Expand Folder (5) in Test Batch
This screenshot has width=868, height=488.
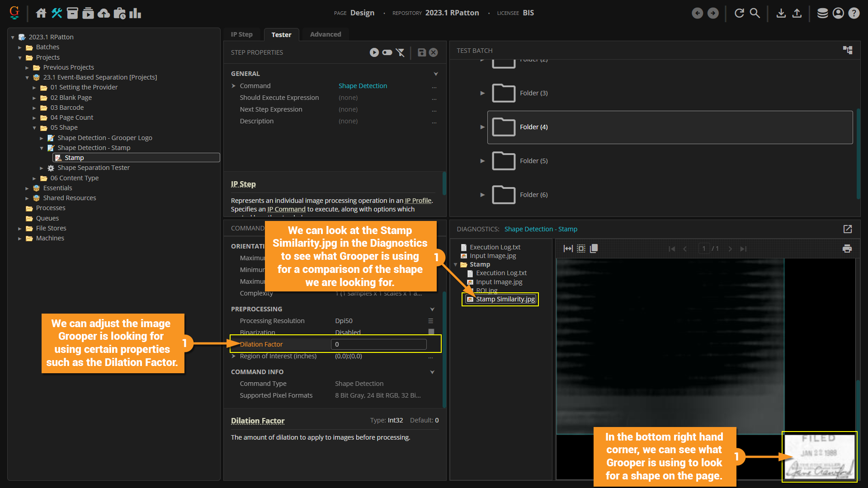(x=482, y=161)
